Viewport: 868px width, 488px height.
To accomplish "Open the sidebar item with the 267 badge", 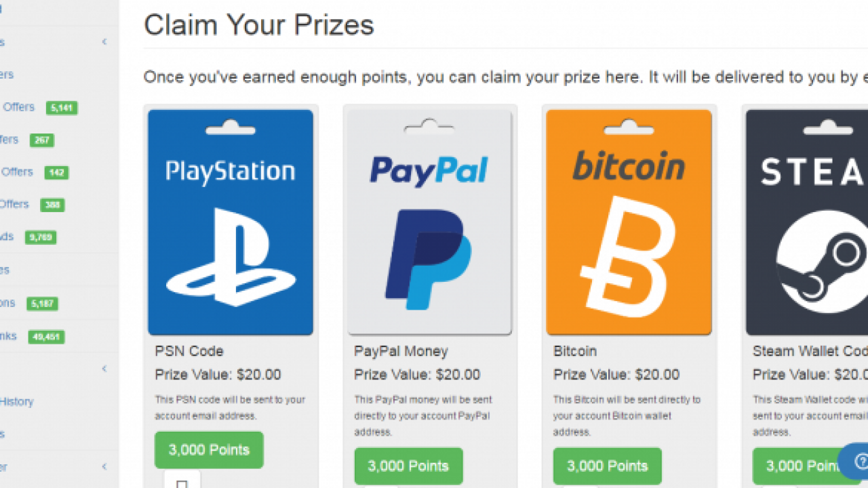I will point(9,140).
